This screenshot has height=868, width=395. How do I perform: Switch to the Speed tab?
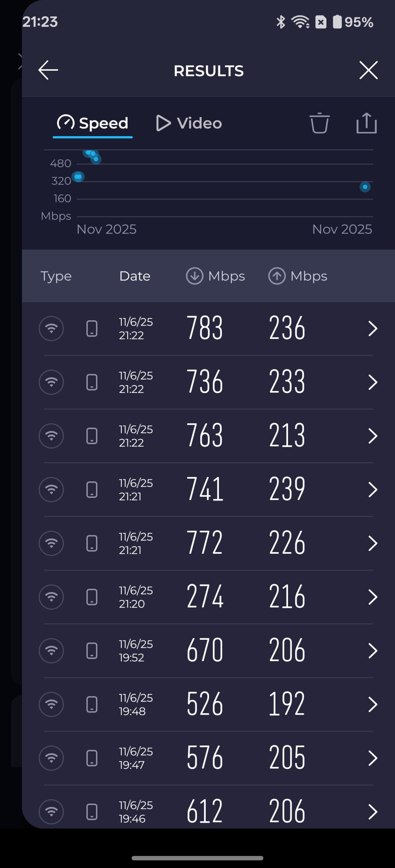(x=93, y=123)
